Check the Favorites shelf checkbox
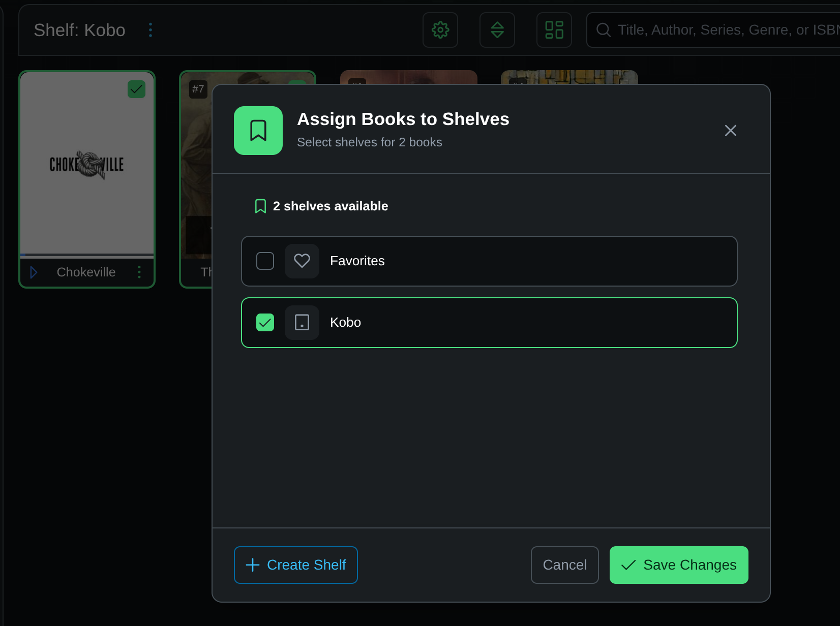Screen dimensions: 840x626 (265, 261)
